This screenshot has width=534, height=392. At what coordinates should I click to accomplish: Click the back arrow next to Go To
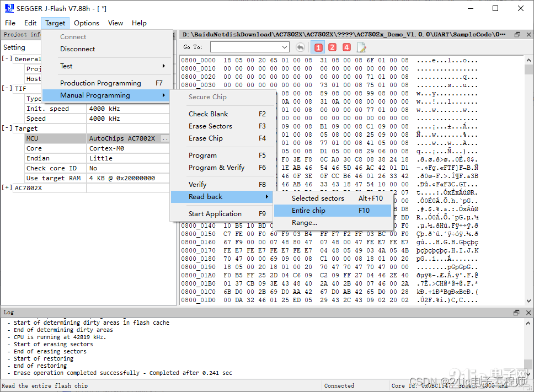point(300,47)
